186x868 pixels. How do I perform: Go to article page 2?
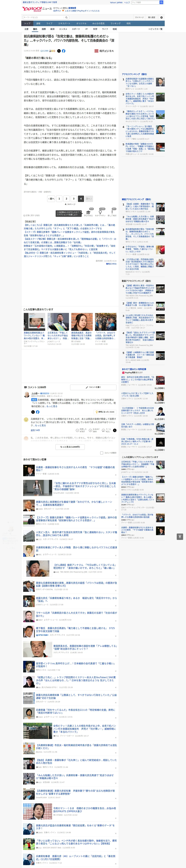pos(66,198)
